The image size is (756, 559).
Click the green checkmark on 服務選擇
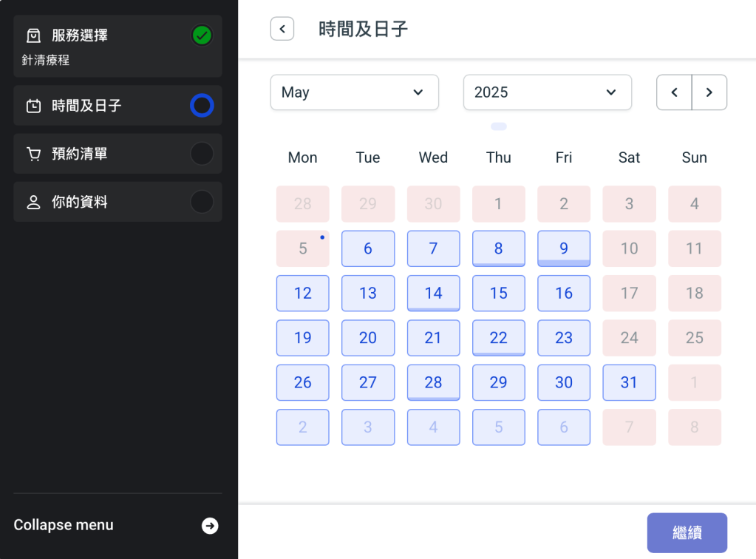pos(202,35)
